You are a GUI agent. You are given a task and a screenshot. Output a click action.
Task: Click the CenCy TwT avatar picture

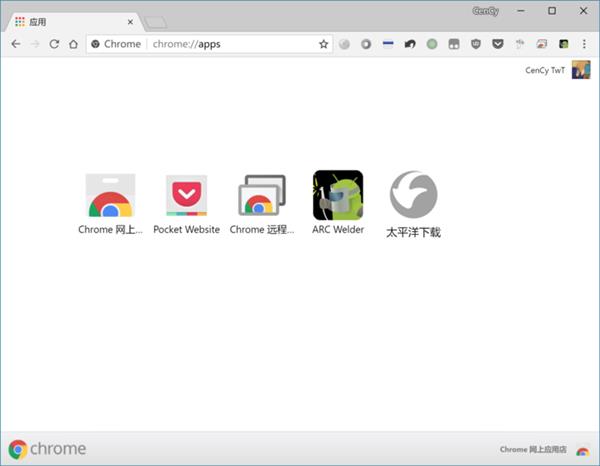[581, 70]
